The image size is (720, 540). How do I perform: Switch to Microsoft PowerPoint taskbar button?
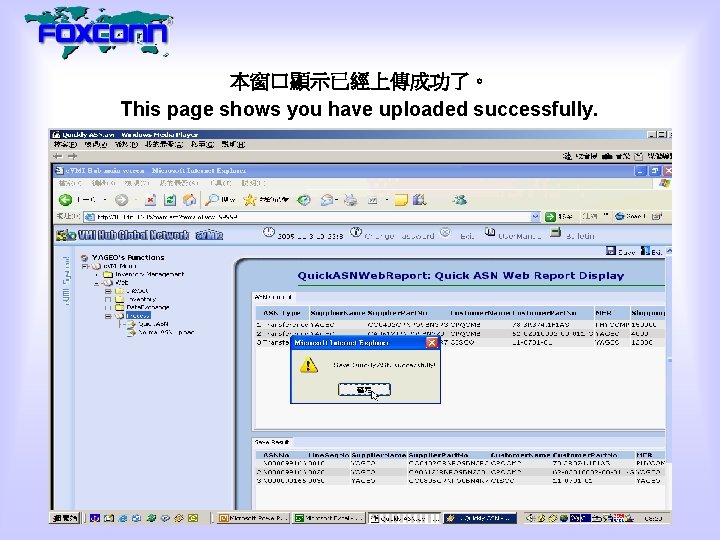click(253, 518)
